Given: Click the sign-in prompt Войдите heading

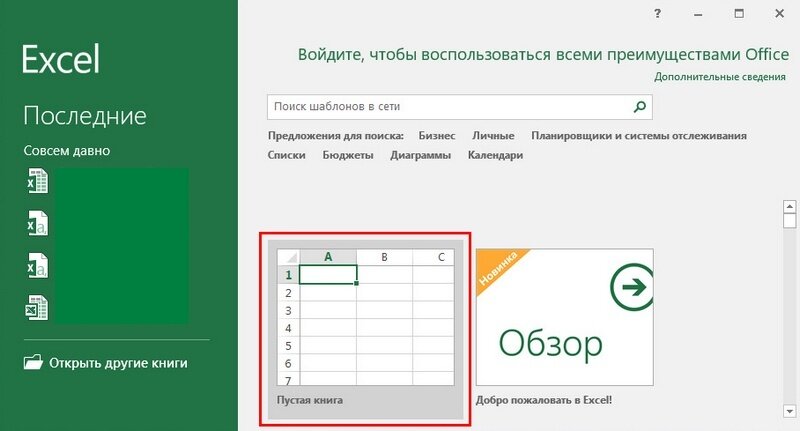Looking at the screenshot, I should pyautogui.click(x=543, y=55).
